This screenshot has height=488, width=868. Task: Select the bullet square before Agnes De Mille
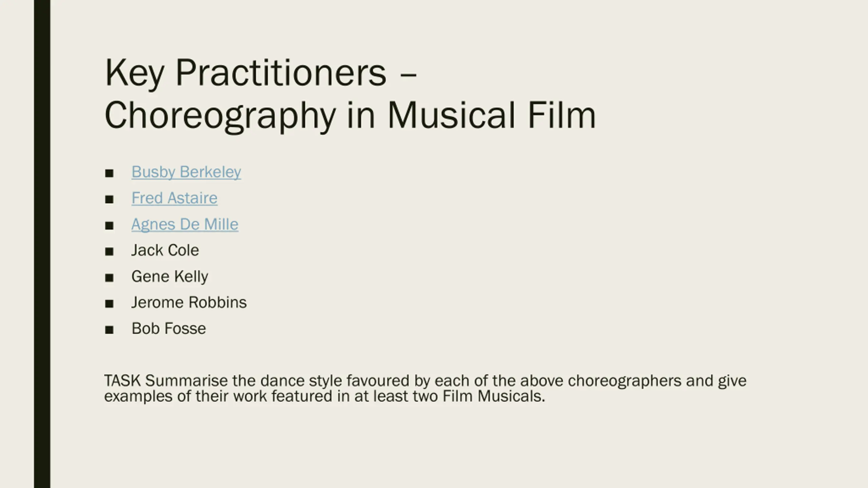point(109,226)
